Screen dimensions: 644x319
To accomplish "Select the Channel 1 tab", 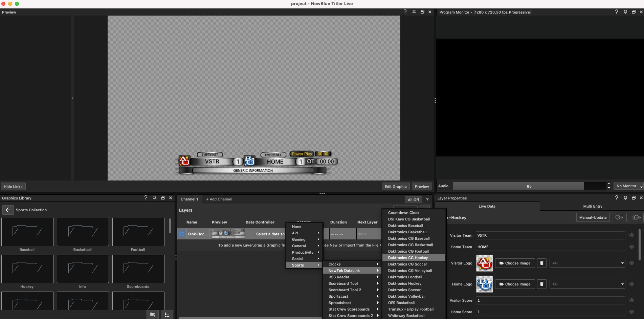I will 189,199.
